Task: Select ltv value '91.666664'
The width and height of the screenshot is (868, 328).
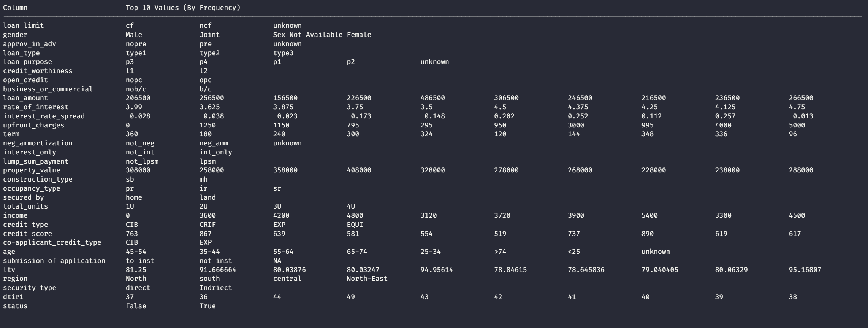Action: pos(218,270)
